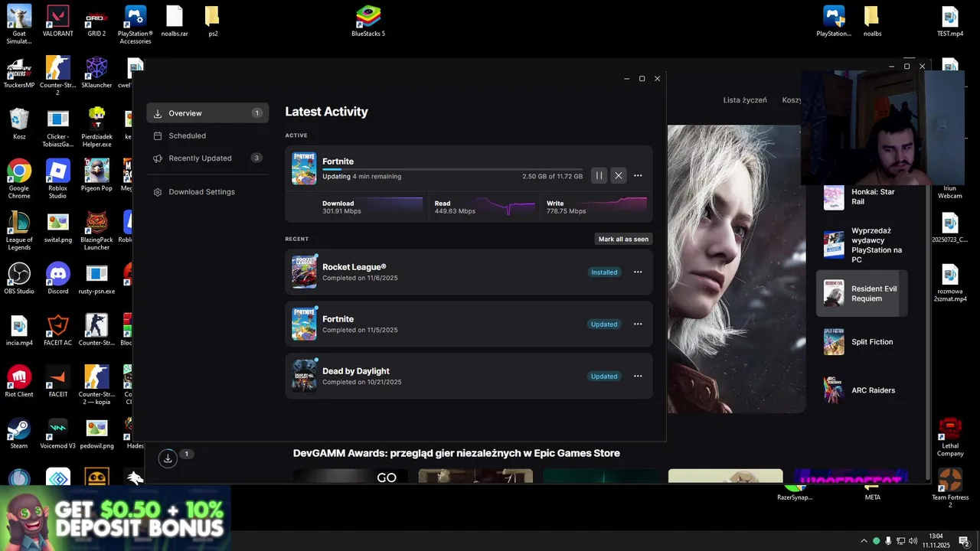Click the active Fortnite game thumbnail
980x551 pixels.
(x=304, y=168)
